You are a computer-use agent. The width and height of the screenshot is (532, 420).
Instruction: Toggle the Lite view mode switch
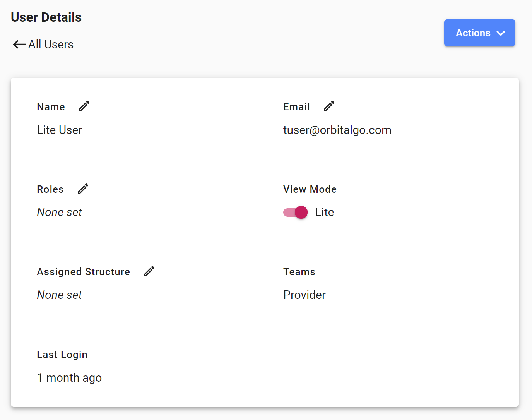pos(296,212)
